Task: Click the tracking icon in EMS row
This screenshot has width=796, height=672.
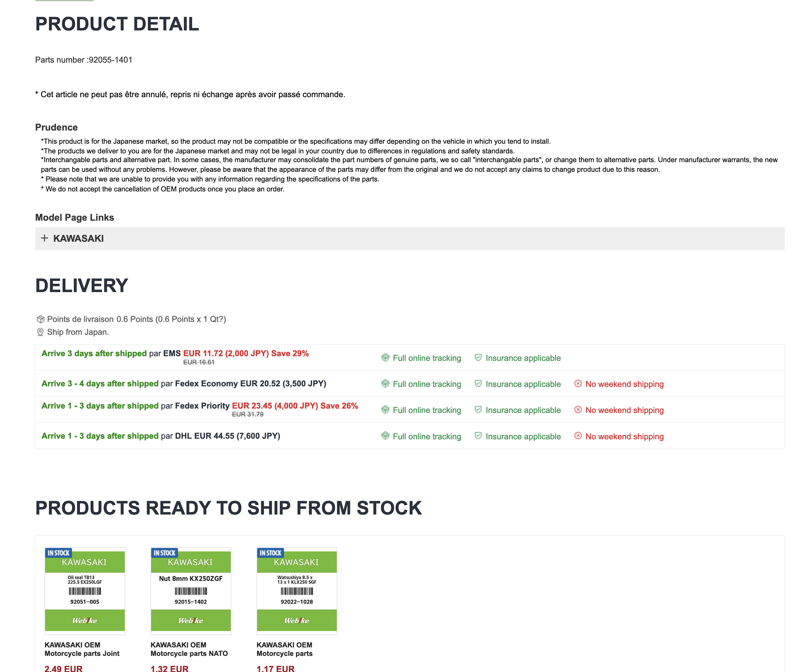Action: [385, 357]
